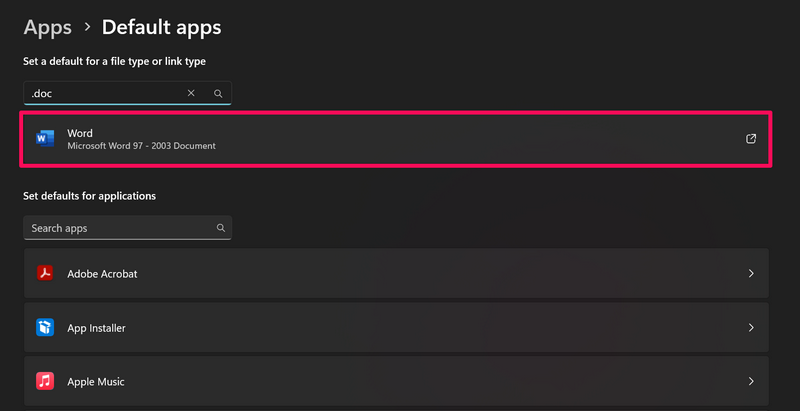The height and width of the screenshot is (411, 800).
Task: Click the file type search magnifier icon
Action: tap(218, 93)
